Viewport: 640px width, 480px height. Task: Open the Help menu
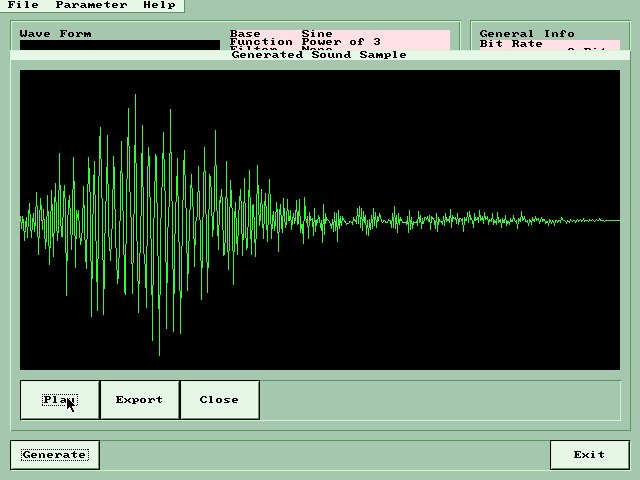[x=158, y=5]
